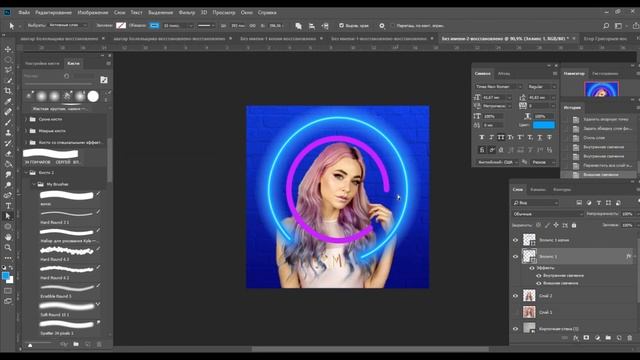Click the path alignment icon in options bar

(x=312, y=26)
